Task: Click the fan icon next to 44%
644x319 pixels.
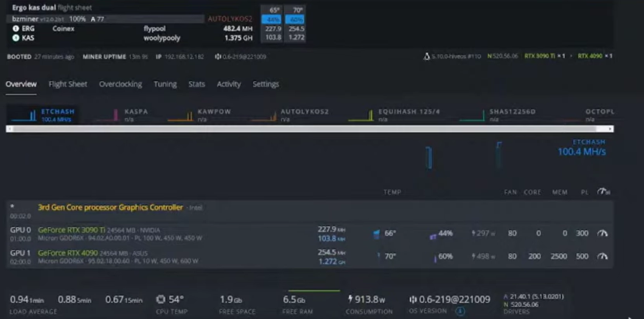Action: click(x=433, y=236)
